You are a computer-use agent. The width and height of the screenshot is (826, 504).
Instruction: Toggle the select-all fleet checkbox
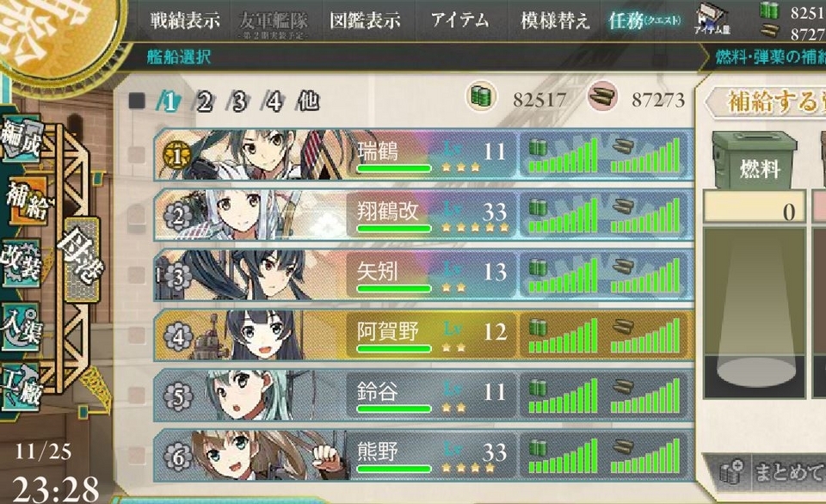pos(137,101)
